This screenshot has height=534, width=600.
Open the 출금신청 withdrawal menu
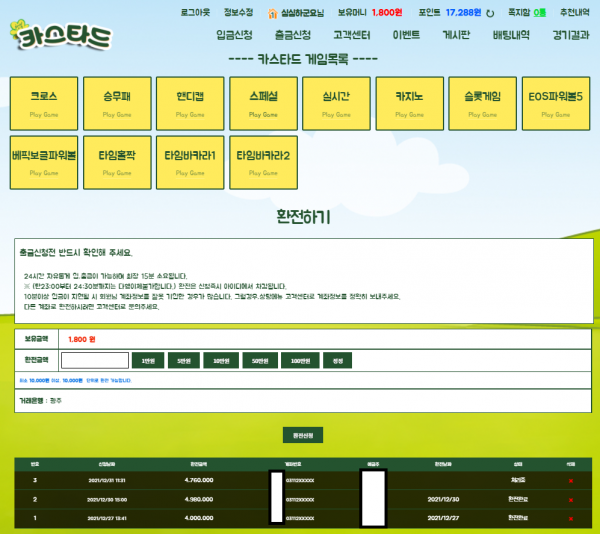(293, 35)
